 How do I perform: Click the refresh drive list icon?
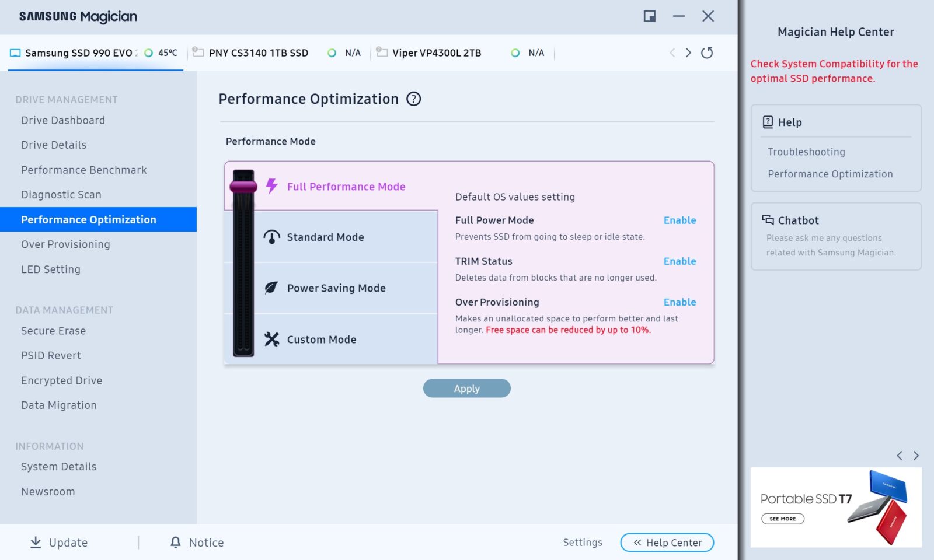pos(707,53)
